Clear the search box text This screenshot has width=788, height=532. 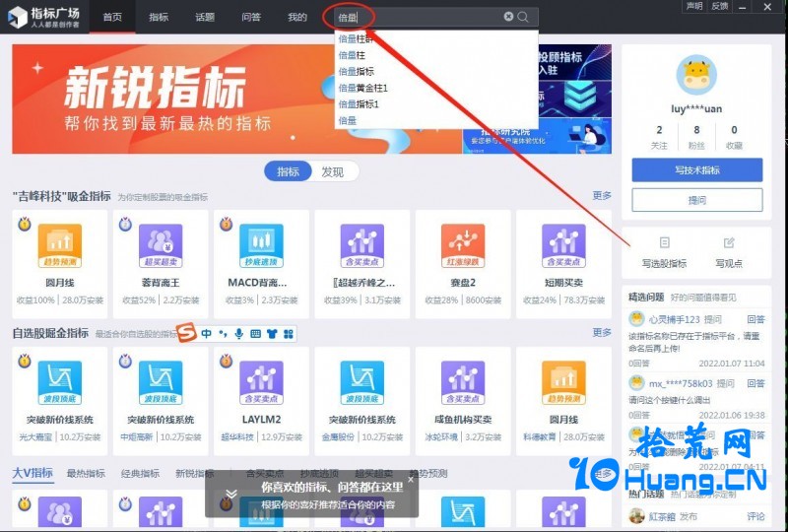(508, 17)
